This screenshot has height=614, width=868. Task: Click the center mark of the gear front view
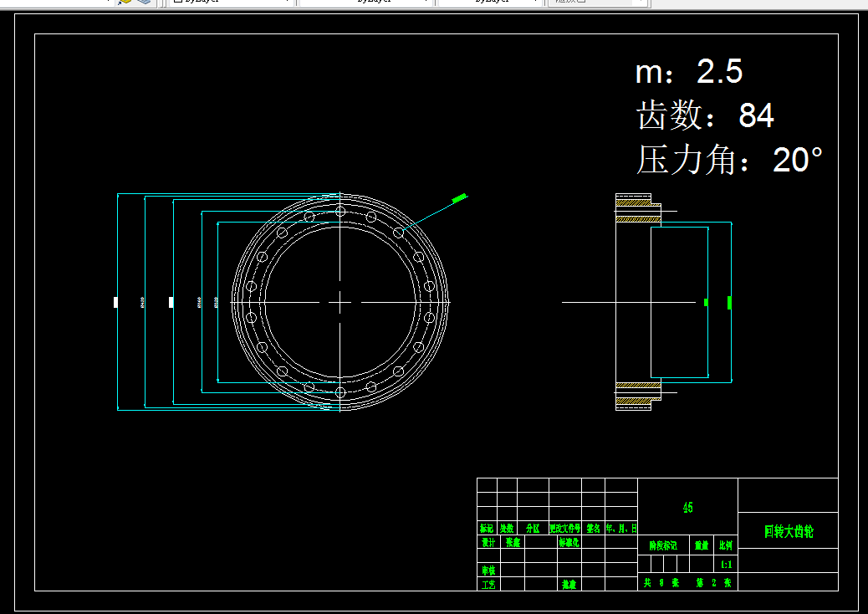[x=340, y=302]
